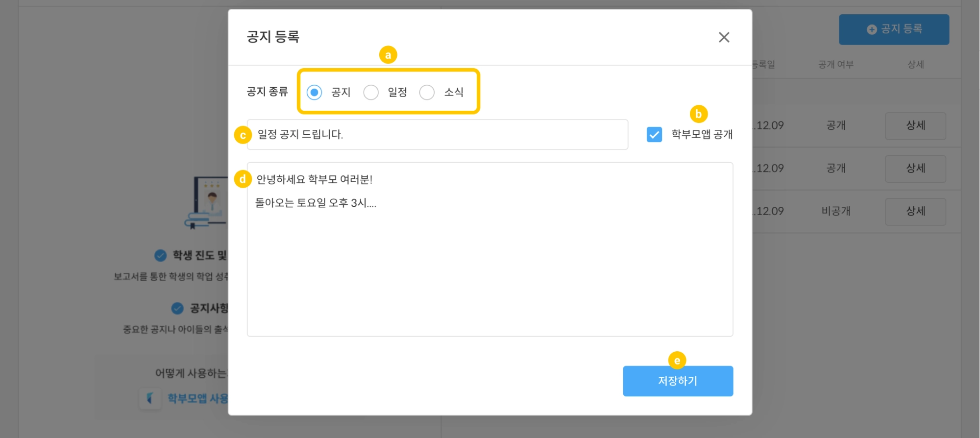The image size is (980, 438).
Task: Click the yellow 'c' annotation marker
Action: point(243,135)
